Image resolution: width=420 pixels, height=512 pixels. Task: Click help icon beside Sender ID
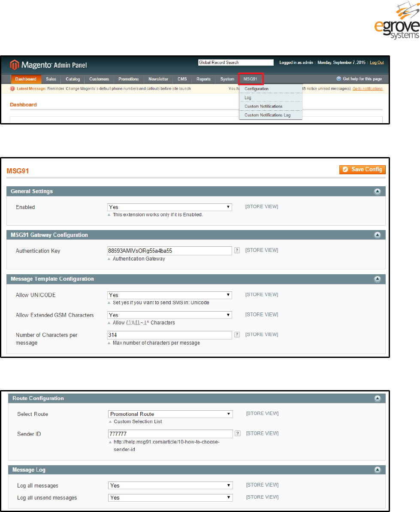coord(238,433)
